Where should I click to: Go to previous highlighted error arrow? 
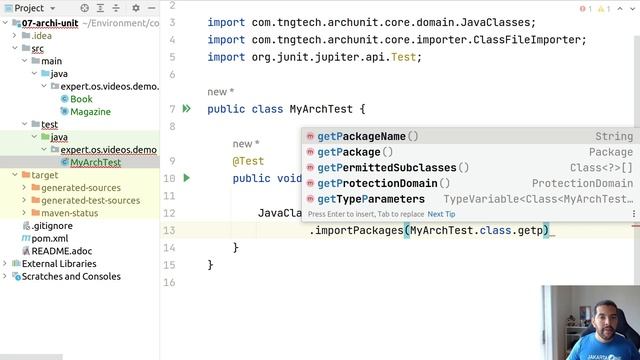[620, 9]
